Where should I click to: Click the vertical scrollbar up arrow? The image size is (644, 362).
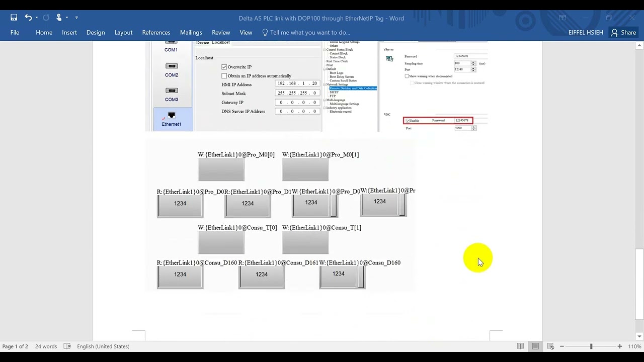tap(639, 46)
